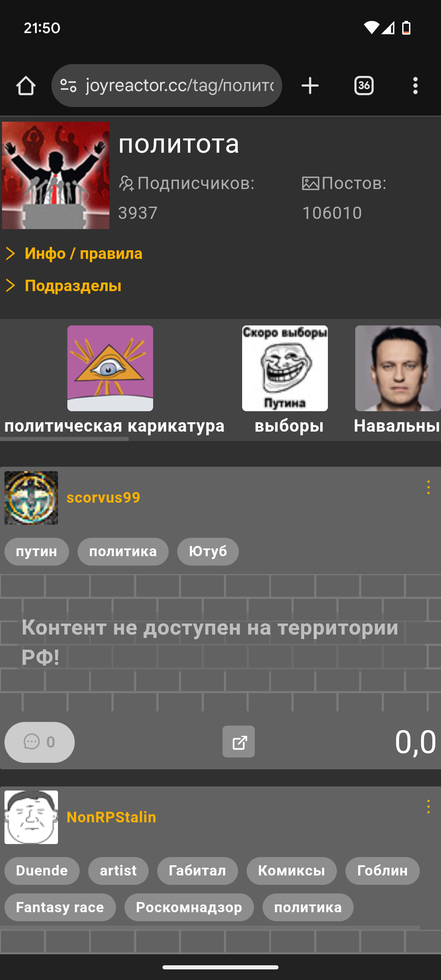This screenshot has width=441, height=980.
Task: Open the NonRPStalin user profile link
Action: click(x=111, y=817)
